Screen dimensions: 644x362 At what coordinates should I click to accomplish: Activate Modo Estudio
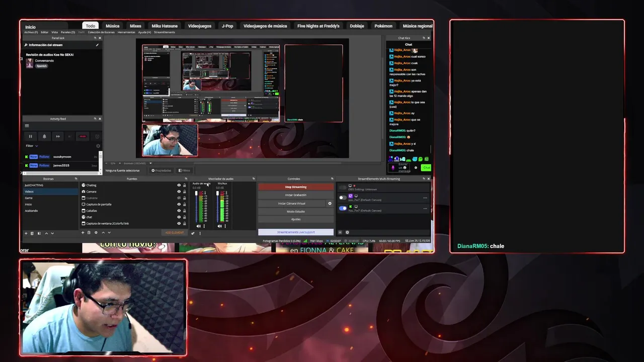click(x=296, y=212)
